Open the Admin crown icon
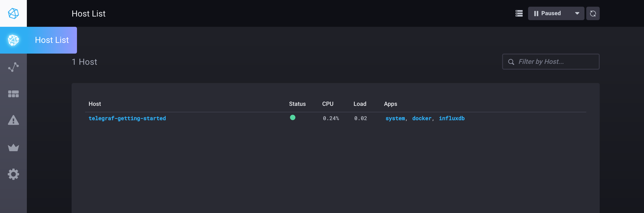 click(13, 147)
